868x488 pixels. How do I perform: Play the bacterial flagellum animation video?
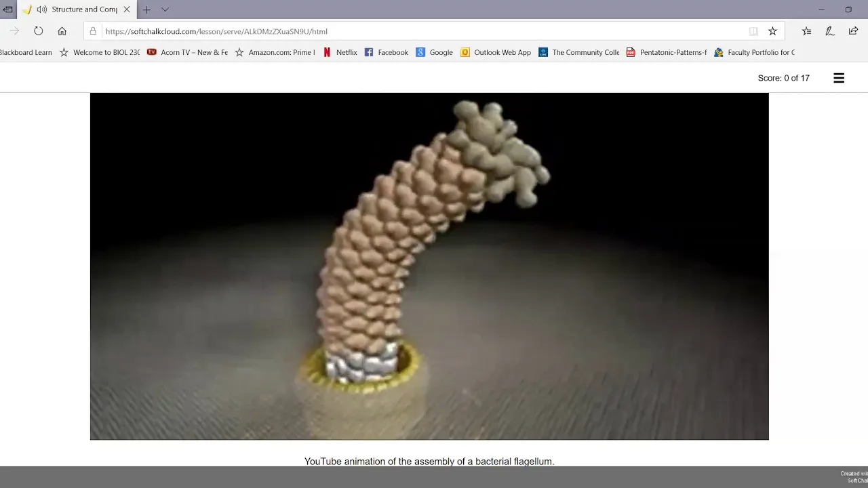pyautogui.click(x=429, y=266)
